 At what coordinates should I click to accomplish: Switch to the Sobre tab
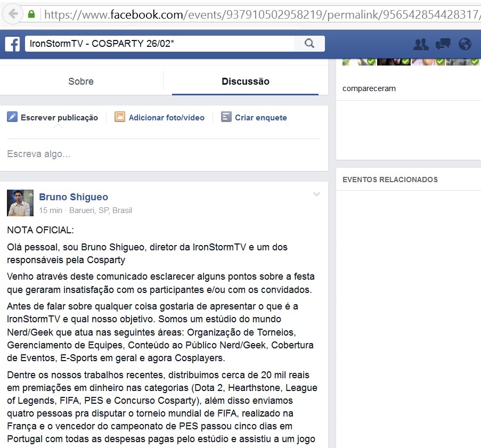pos(81,82)
